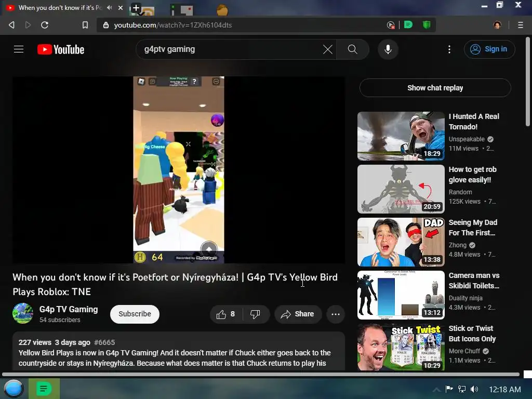Screen dimensions: 532x399
Task: Click the video player to toggle playback
Action: [179, 170]
